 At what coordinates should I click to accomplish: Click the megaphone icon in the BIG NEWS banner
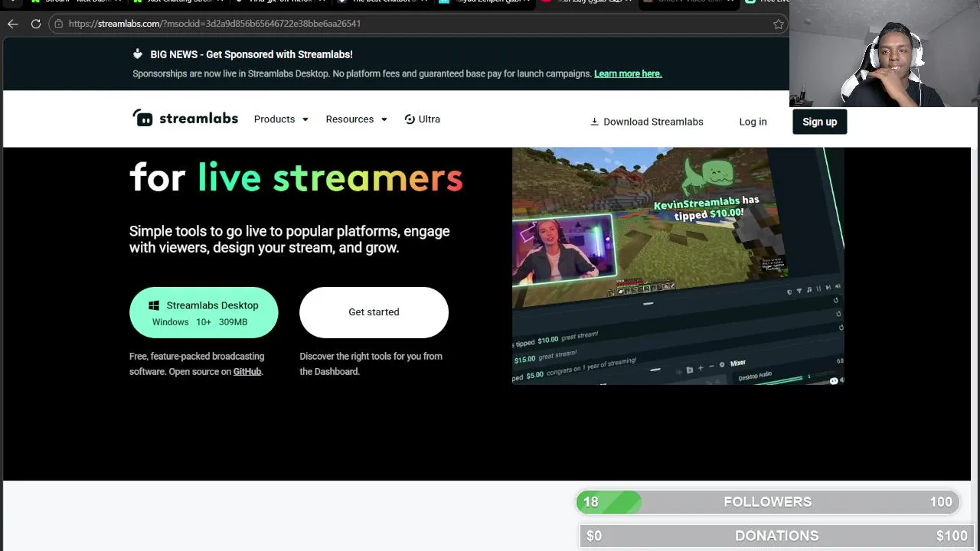(138, 54)
